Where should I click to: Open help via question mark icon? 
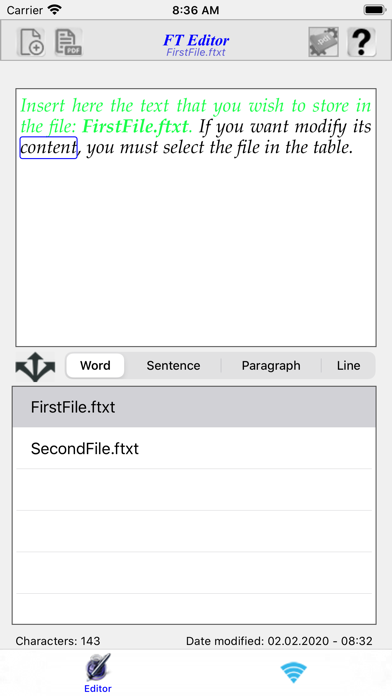tap(361, 42)
